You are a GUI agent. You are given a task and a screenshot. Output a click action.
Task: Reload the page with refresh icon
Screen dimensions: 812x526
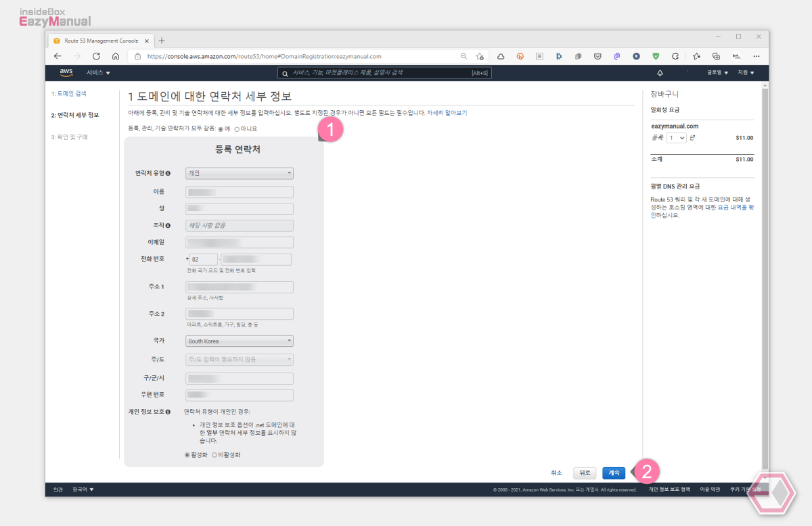coord(96,56)
